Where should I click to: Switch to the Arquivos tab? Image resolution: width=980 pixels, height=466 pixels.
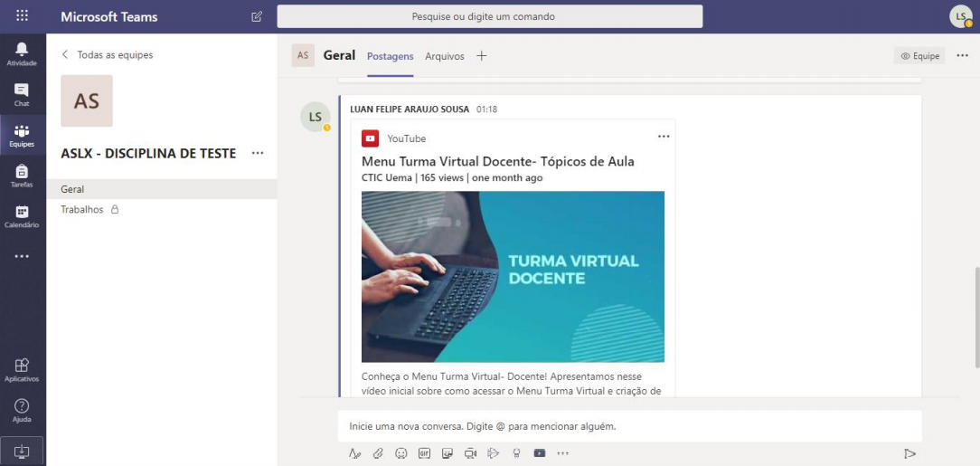pyautogui.click(x=444, y=56)
